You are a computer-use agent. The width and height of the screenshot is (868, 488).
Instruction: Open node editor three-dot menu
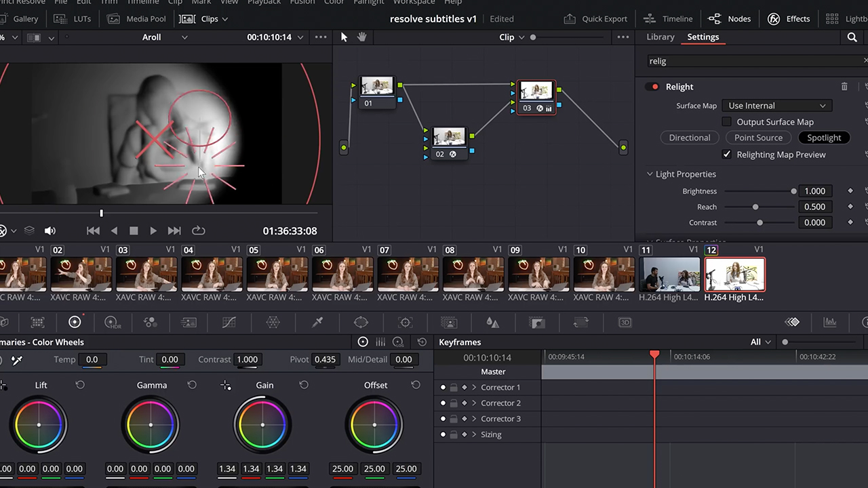click(623, 37)
